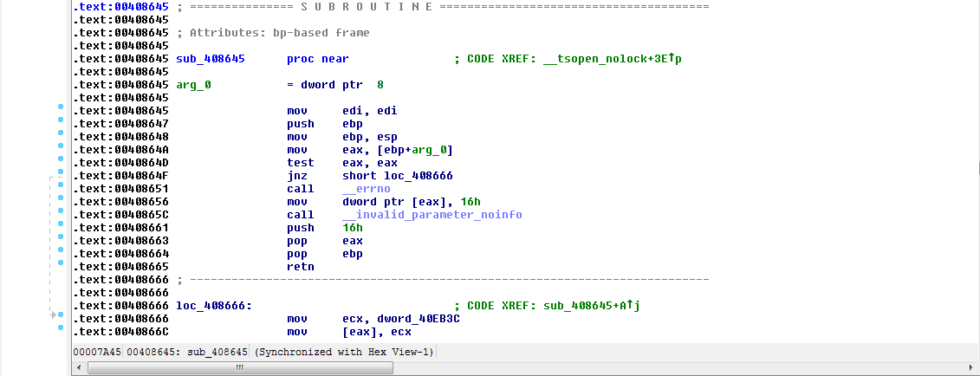Viewport: 980px width, 376px height.
Task: Click breakpoint dot for push 16h line
Action: pyautogui.click(x=61, y=224)
